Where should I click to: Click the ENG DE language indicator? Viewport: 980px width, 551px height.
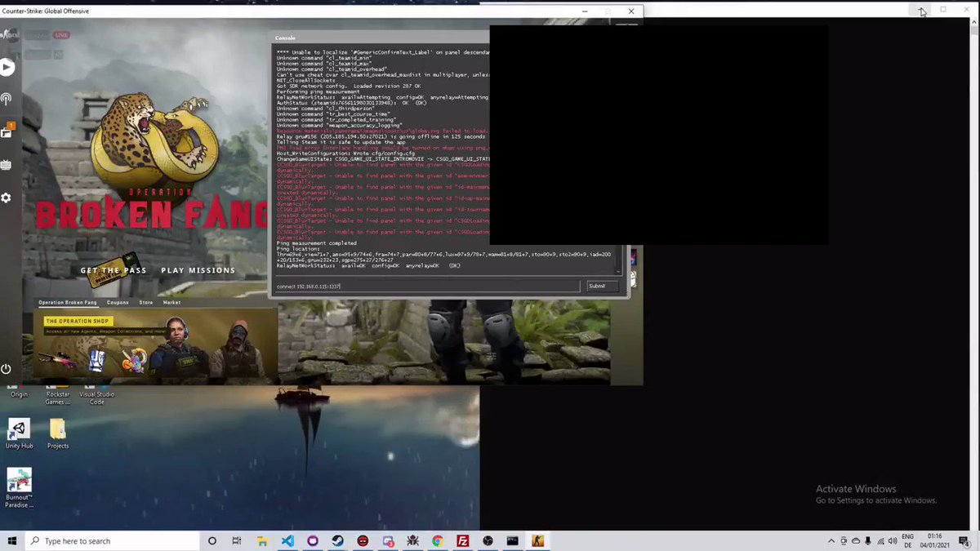point(907,540)
